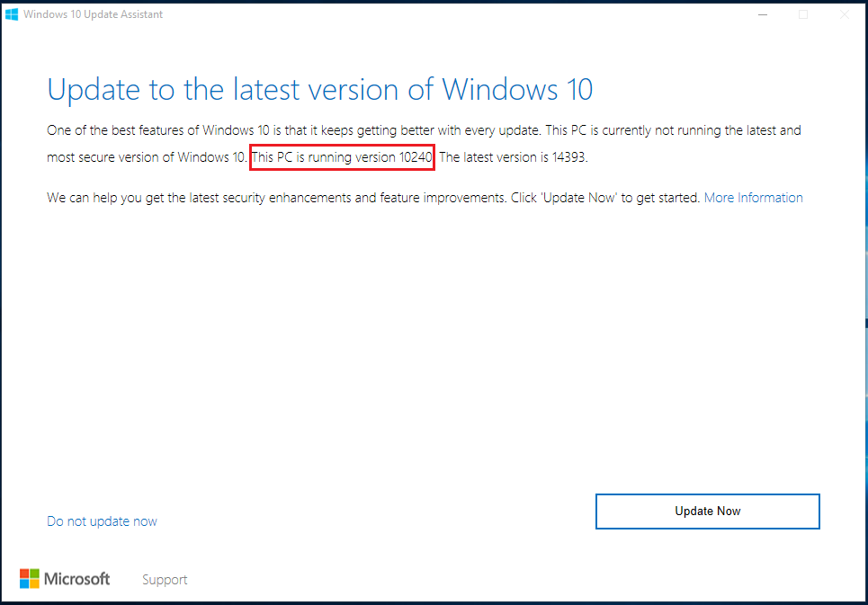Click the 'The latest version is 14393' sentence

point(514,157)
